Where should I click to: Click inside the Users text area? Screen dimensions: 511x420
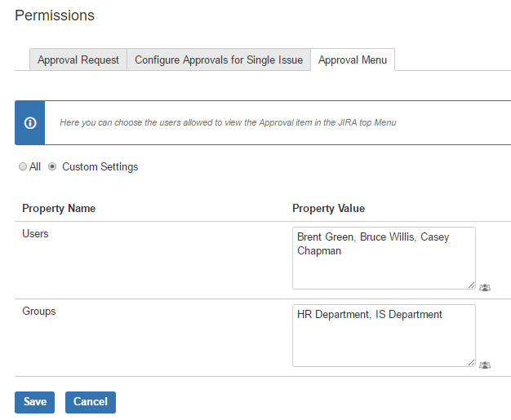pyautogui.click(x=384, y=259)
